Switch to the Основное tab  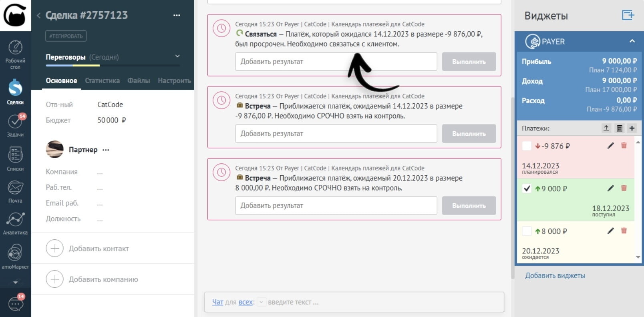tap(61, 80)
